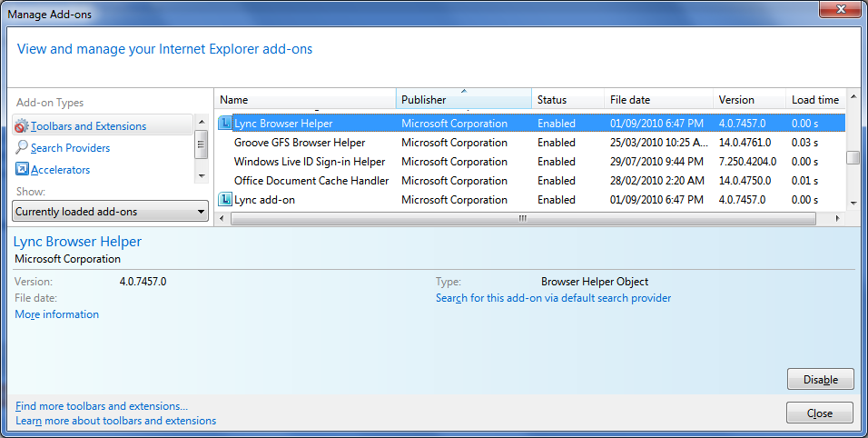Click the Search Providers magnifier icon
This screenshot has height=438, width=868.
tap(22, 147)
